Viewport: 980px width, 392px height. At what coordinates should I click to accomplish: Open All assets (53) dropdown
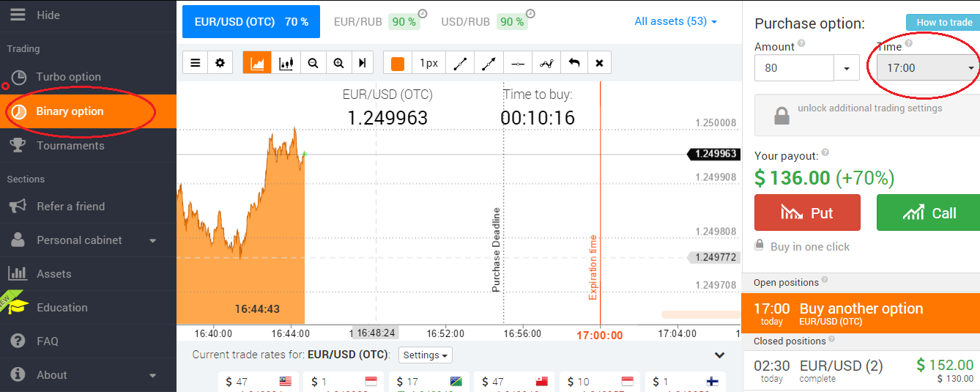676,21
